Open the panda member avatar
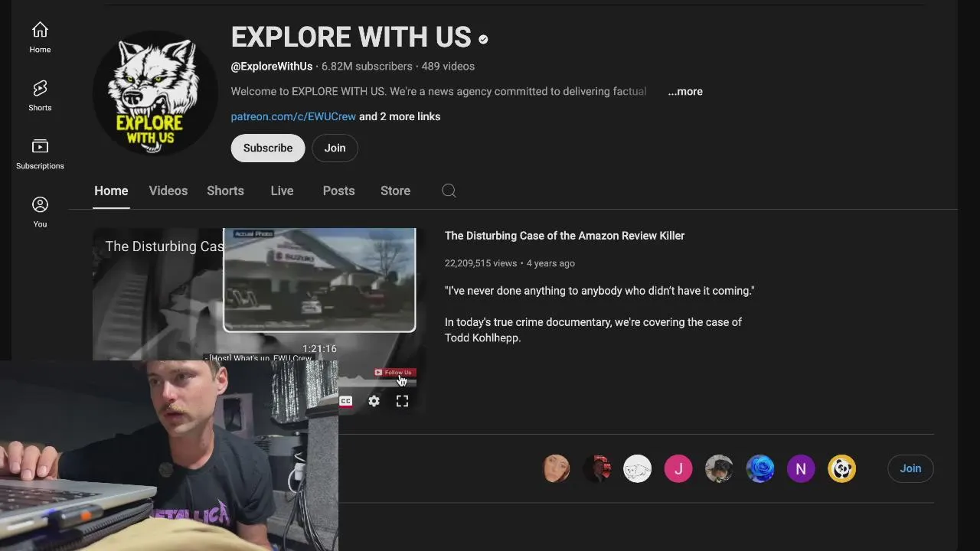Screen dimensions: 980x551 pyautogui.click(x=841, y=468)
